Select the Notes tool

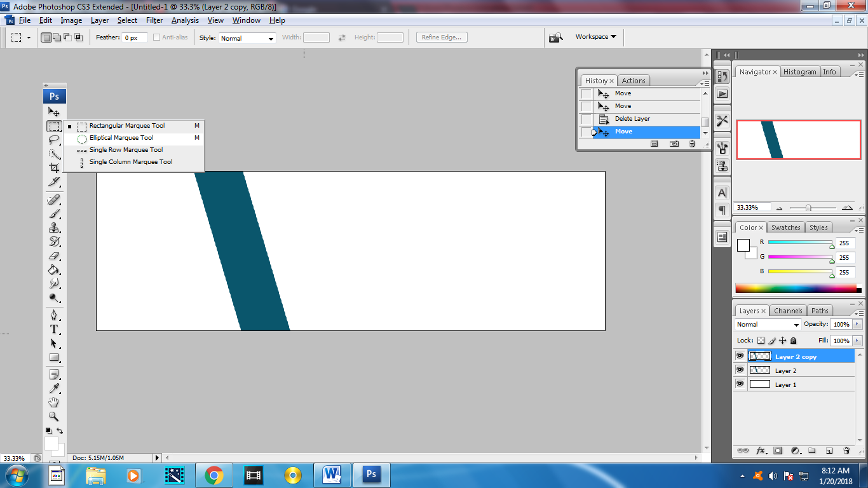click(x=54, y=374)
